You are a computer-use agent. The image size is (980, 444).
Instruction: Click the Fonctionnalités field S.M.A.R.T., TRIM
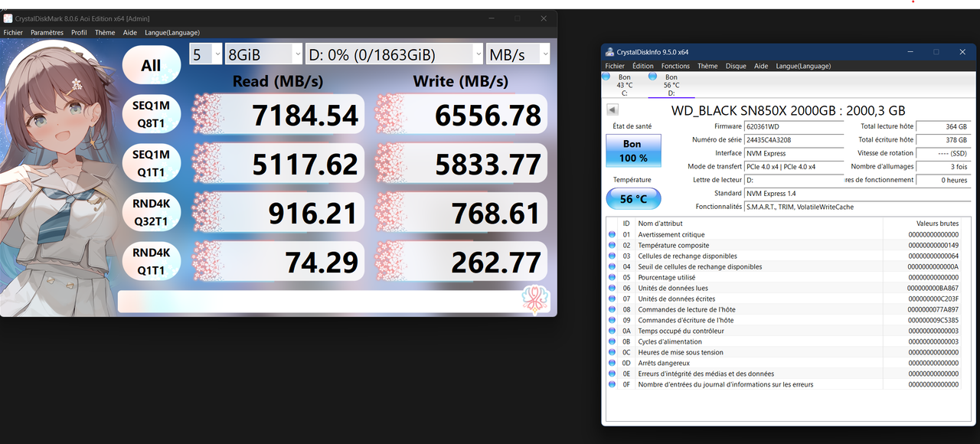tap(857, 207)
